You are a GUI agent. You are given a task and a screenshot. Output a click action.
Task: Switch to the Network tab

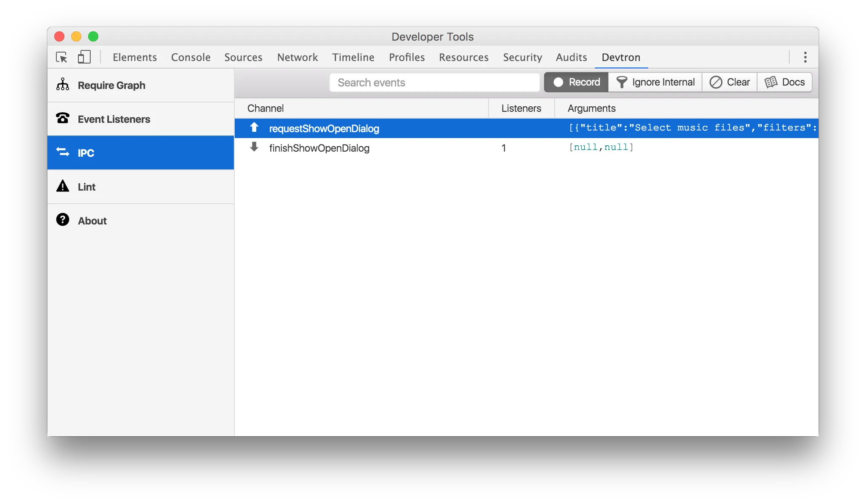tap(297, 57)
